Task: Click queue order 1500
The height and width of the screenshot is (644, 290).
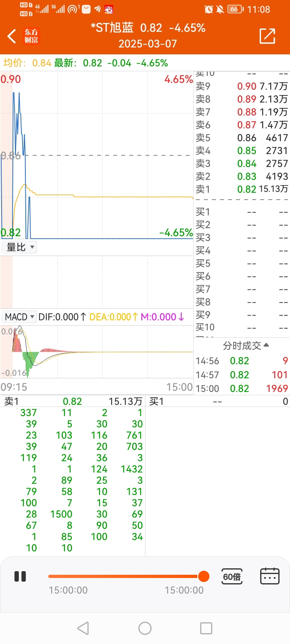Action: click(x=61, y=514)
